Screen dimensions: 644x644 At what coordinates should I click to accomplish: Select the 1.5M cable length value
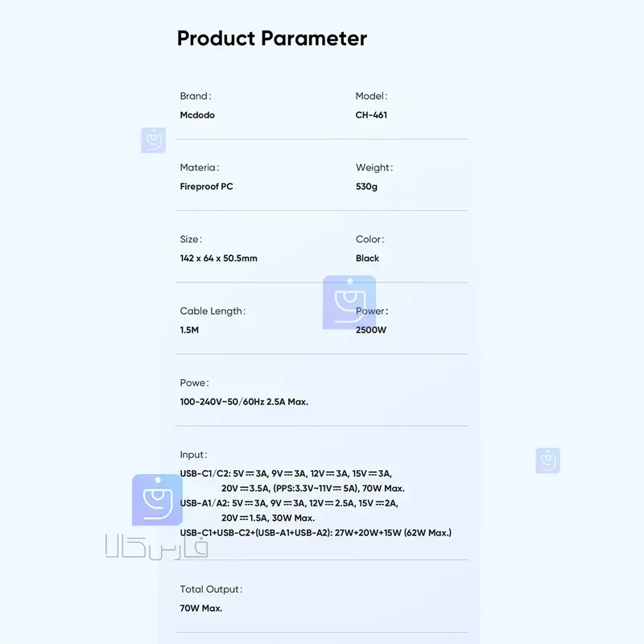191,330
